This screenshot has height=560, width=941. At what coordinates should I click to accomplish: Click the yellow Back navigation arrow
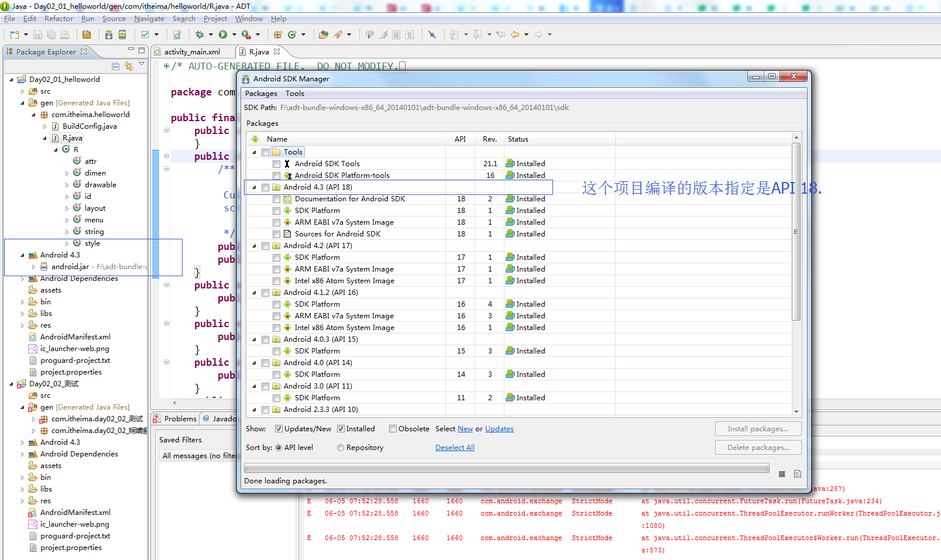[x=515, y=35]
